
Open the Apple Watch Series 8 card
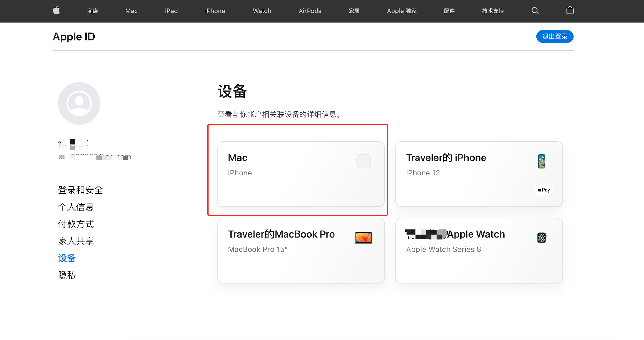coord(479,250)
